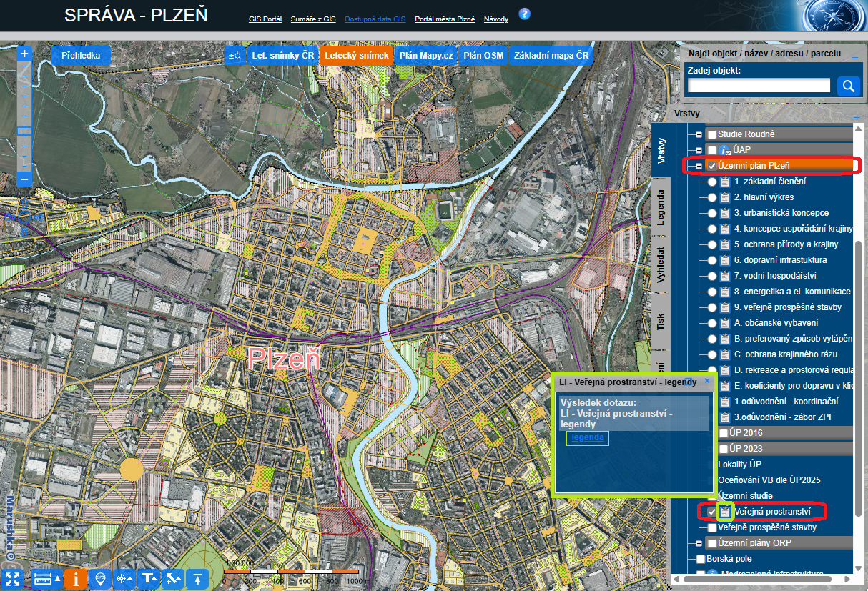This screenshot has width=868, height=591.
Task: Switch basemap to Základní mapa ČR
Action: pyautogui.click(x=551, y=56)
